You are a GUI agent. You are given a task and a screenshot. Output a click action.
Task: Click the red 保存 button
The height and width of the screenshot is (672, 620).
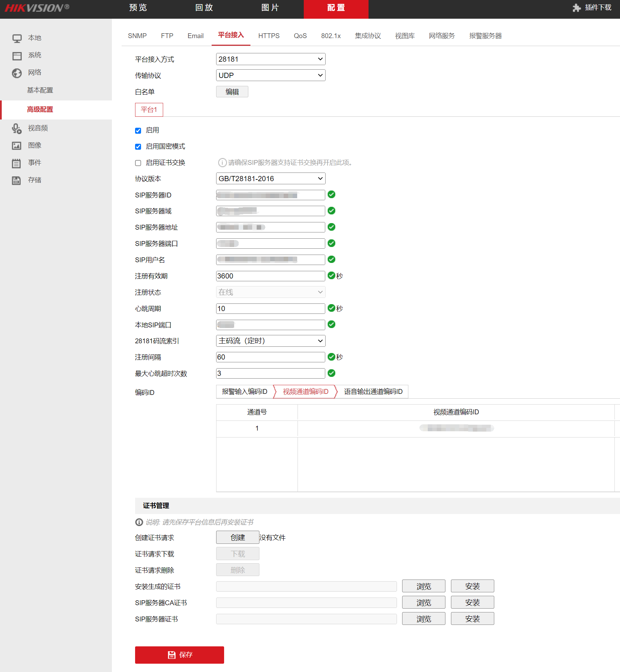tap(179, 655)
